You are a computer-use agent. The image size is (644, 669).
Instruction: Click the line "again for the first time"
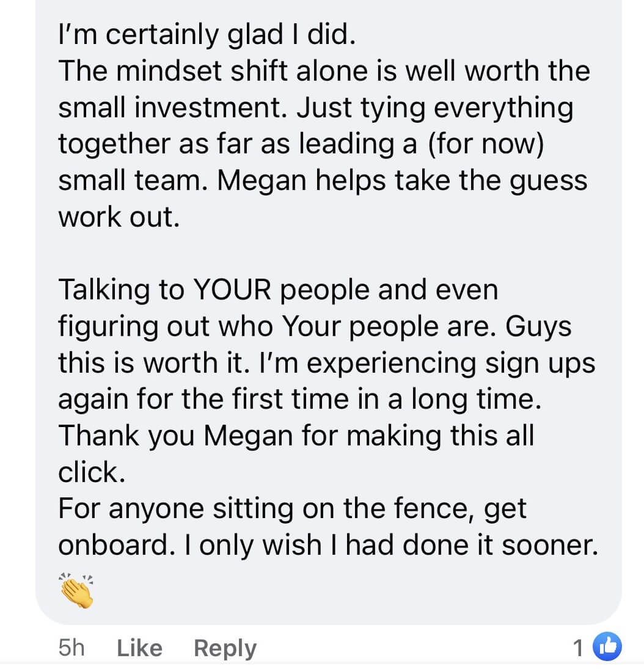tap(300, 400)
